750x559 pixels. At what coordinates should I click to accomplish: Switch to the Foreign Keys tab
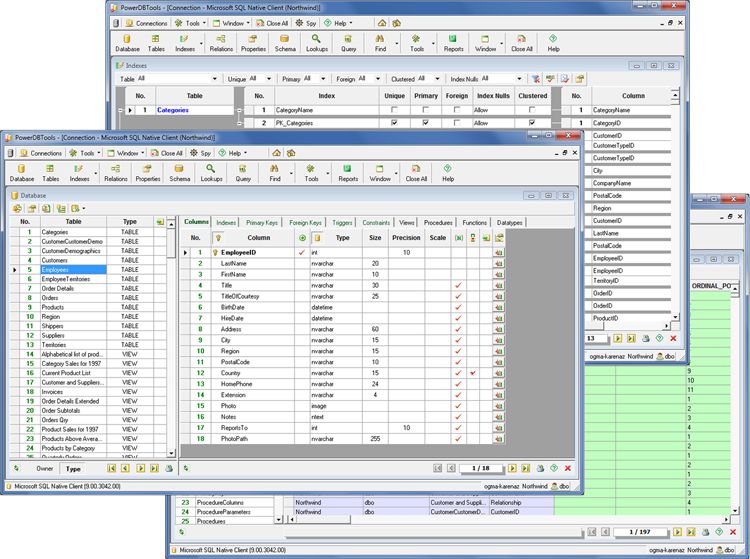(306, 222)
